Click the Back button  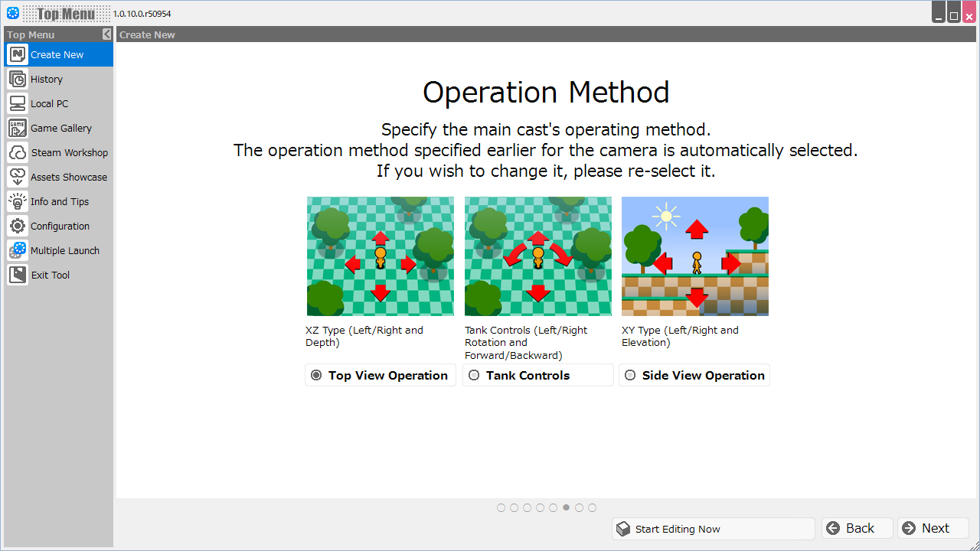pos(856,528)
